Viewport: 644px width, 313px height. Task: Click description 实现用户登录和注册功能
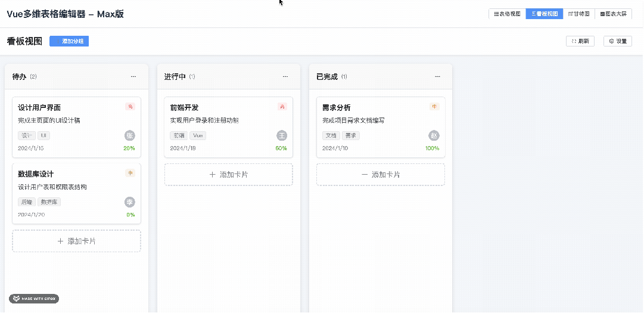pyautogui.click(x=204, y=121)
